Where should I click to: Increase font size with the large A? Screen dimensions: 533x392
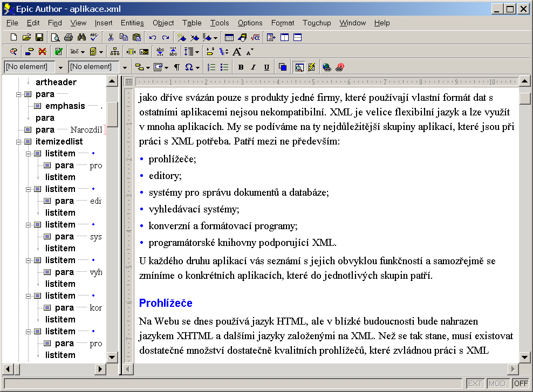tap(237, 52)
